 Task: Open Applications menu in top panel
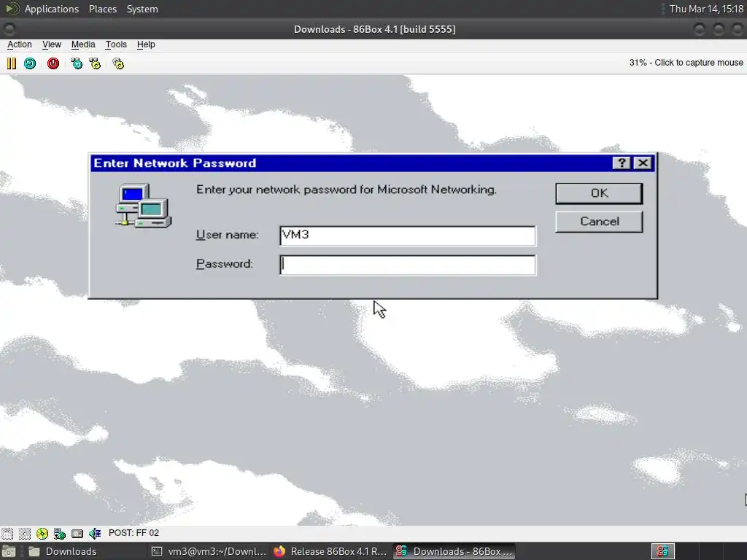pos(52,9)
